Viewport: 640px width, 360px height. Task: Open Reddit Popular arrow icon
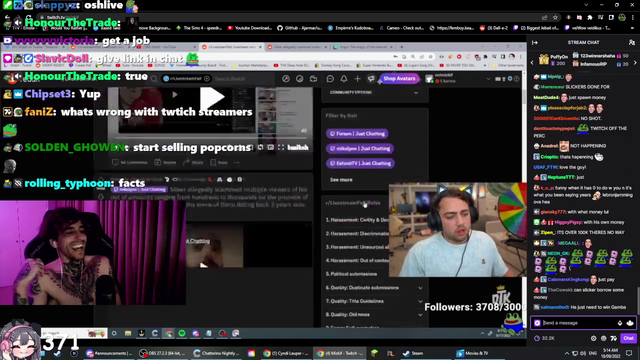(x=286, y=78)
